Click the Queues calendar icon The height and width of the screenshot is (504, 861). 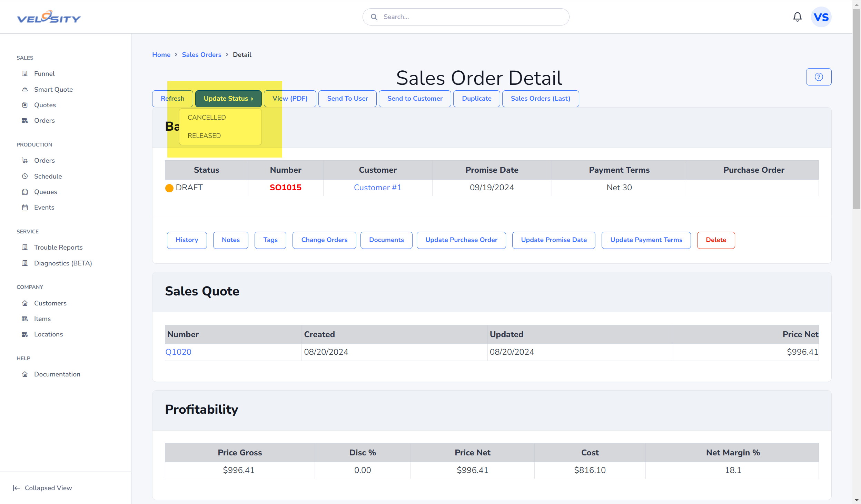(25, 192)
